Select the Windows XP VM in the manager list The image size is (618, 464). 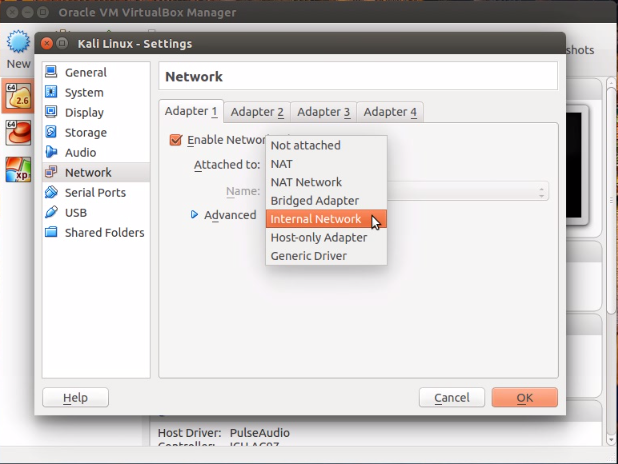click(x=18, y=170)
